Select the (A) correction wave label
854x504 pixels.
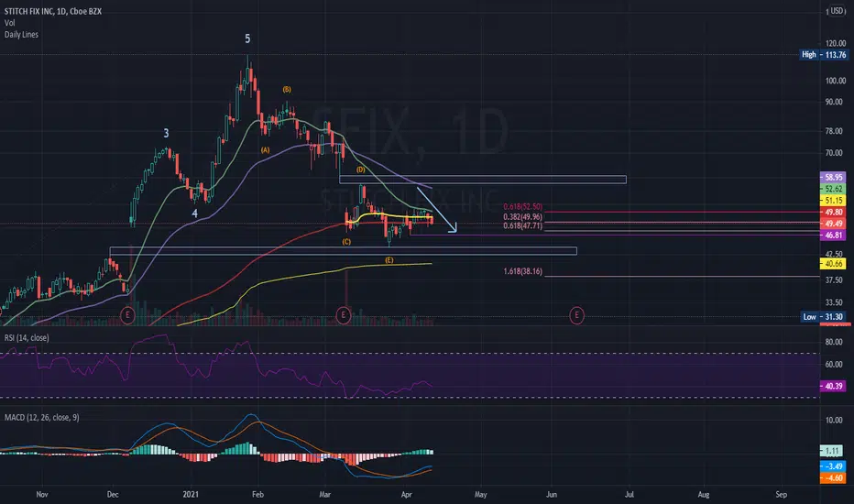[x=265, y=150]
